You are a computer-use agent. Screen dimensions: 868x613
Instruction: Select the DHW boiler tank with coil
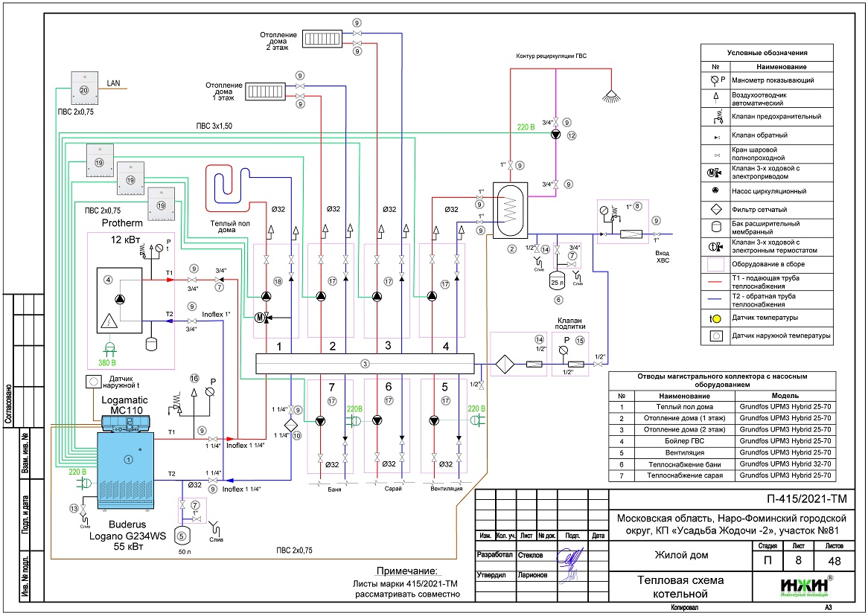(511, 210)
